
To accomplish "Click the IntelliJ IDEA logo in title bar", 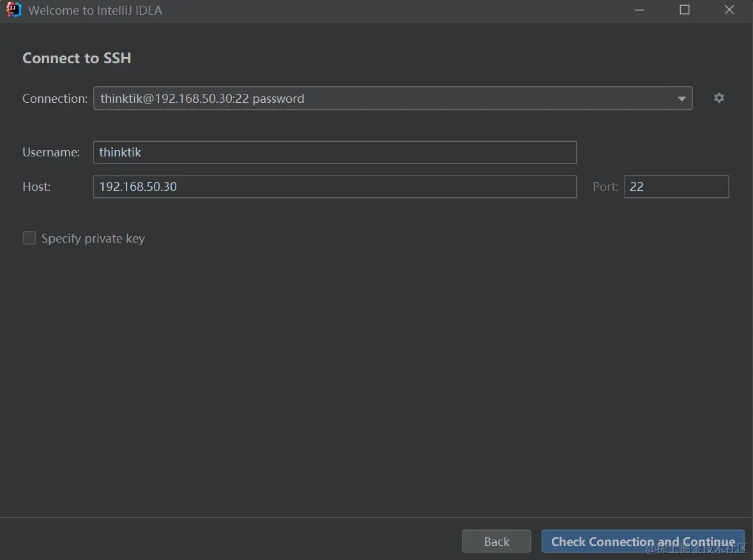I will point(13,10).
